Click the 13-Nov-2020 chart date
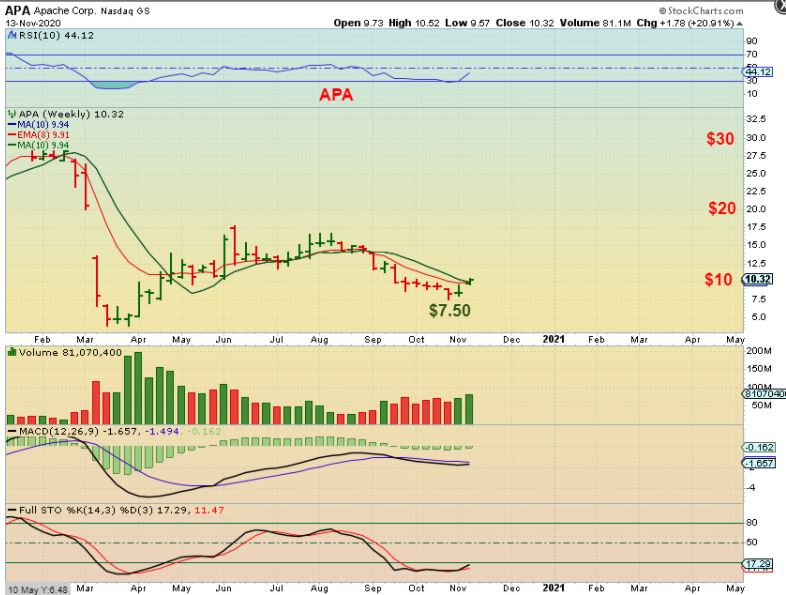786x595 pixels. pos(33,24)
